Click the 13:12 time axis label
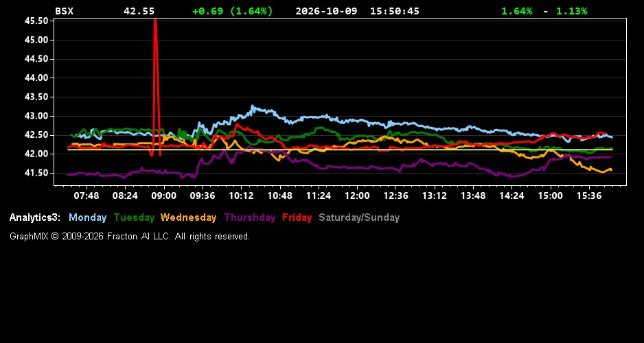Viewport: 644px width, 343px height. pyautogui.click(x=435, y=196)
